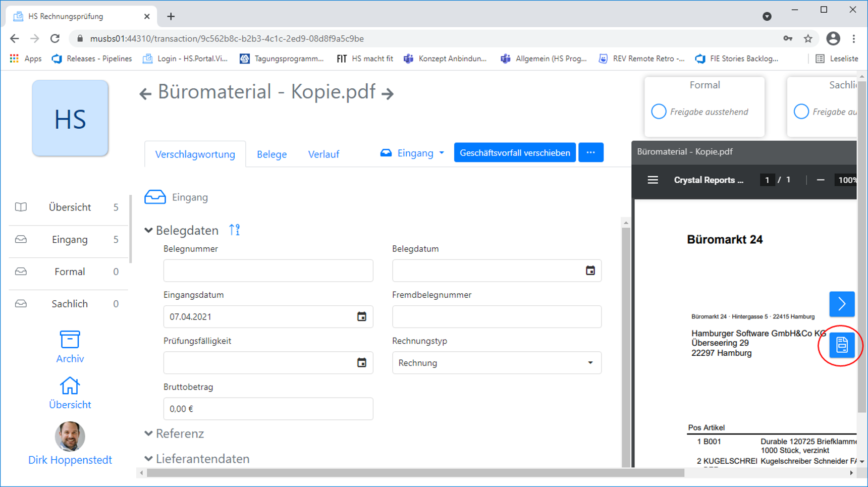This screenshot has width=868, height=487.
Task: Click the sort icon beside Belegdaten
Action: point(235,230)
